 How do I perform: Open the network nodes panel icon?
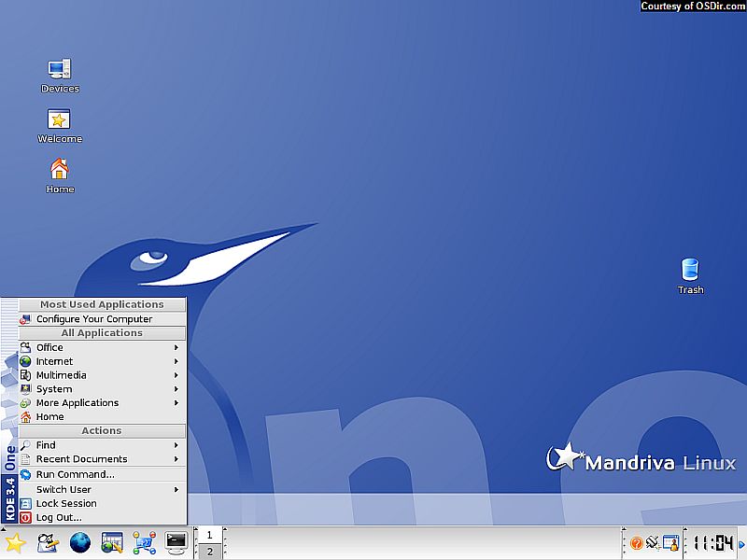pos(145,543)
